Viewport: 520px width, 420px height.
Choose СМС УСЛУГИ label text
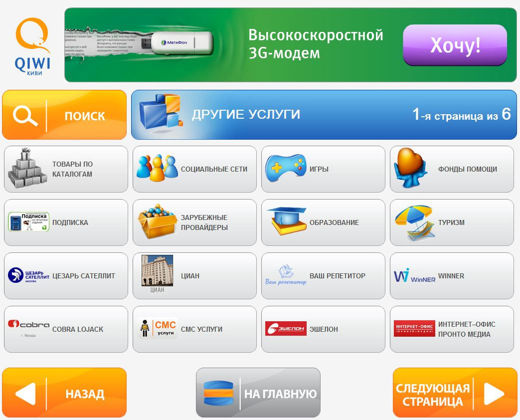pyautogui.click(x=201, y=329)
